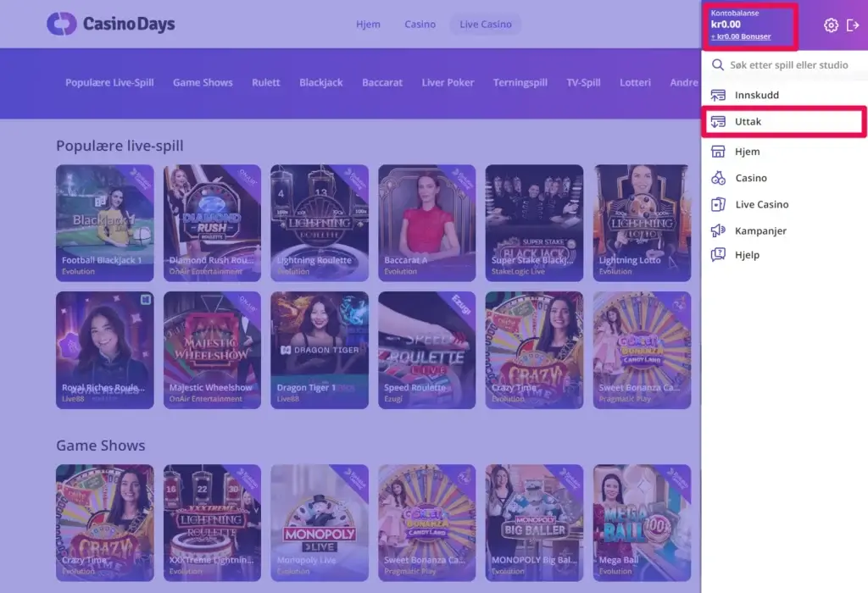Click the Hjem storefront icon in sidebar
This screenshot has height=593, width=868.
click(718, 152)
